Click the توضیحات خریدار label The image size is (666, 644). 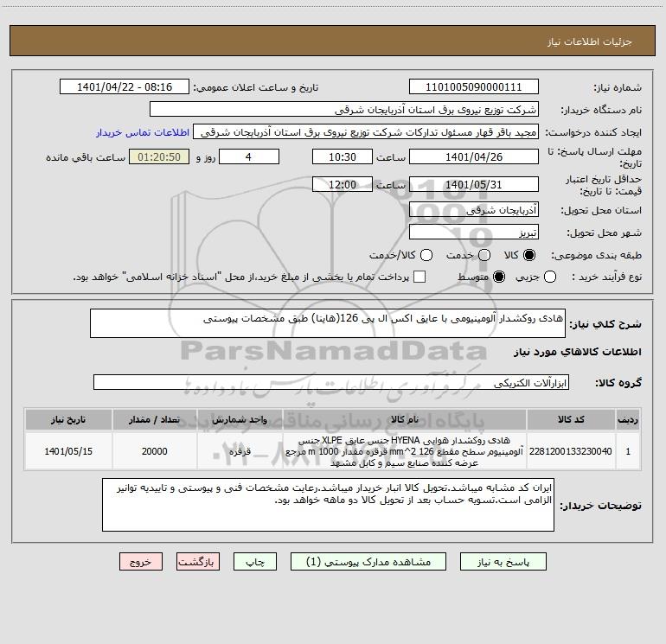(600, 506)
